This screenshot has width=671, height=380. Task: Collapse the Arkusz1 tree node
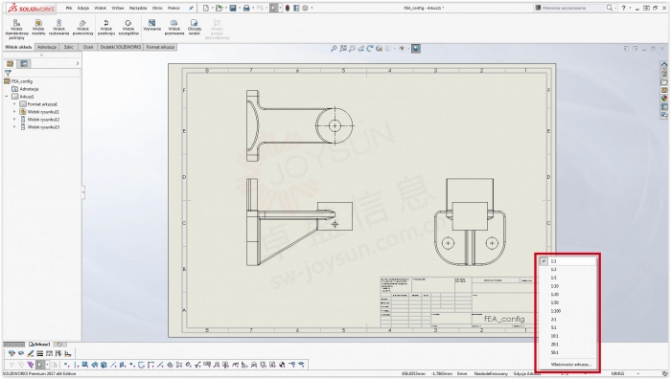click(x=7, y=97)
